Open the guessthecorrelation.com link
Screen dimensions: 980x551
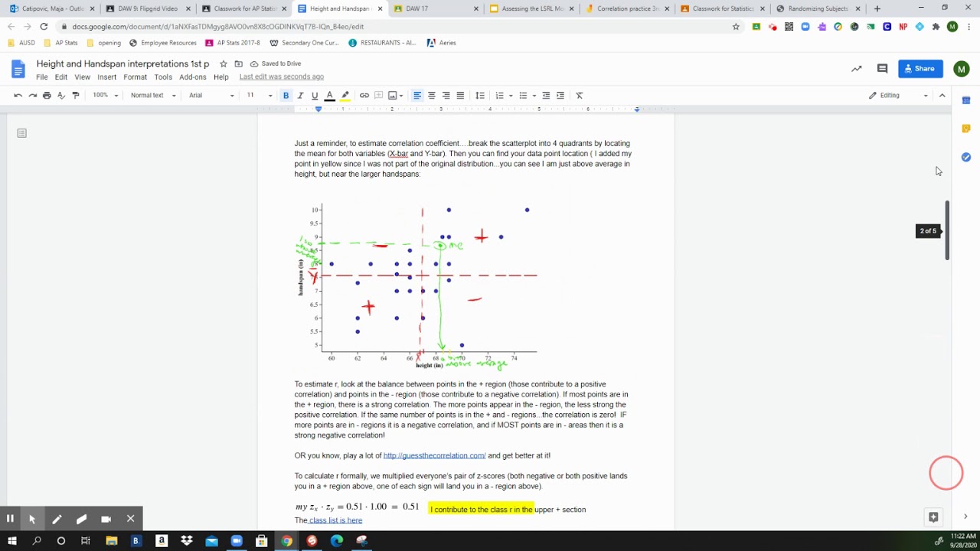[434, 455]
